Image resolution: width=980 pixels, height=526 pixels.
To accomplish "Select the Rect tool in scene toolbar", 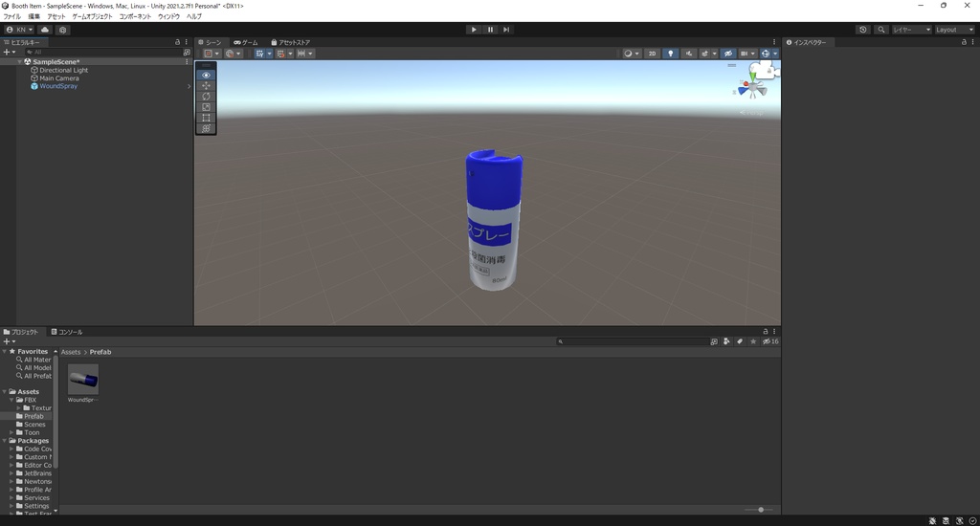I will coord(207,118).
